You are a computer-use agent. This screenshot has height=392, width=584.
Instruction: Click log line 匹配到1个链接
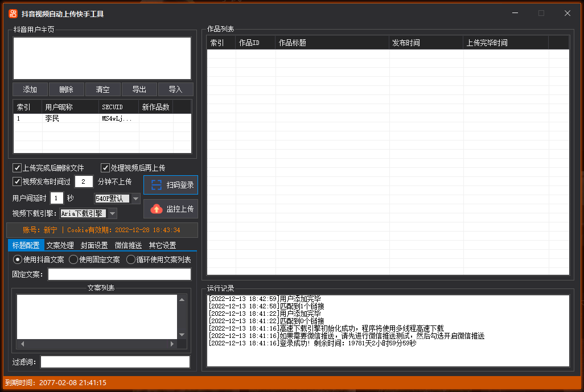[266, 306]
